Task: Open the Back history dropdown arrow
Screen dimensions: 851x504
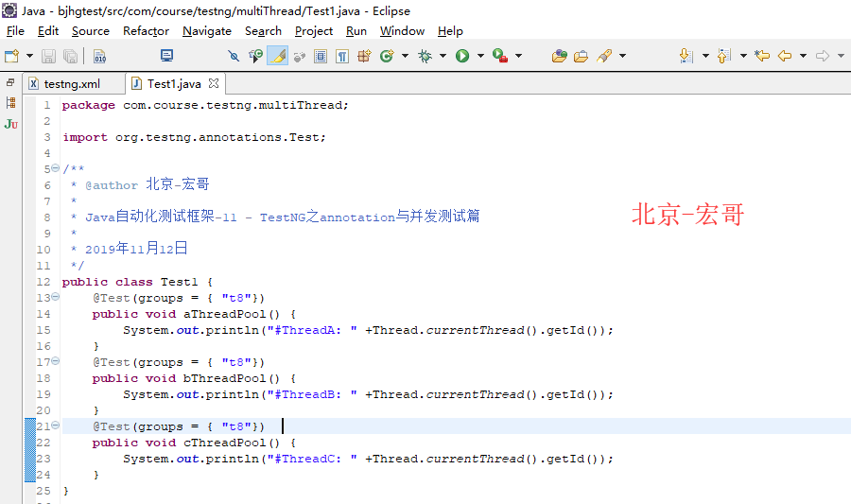Action: (x=803, y=56)
